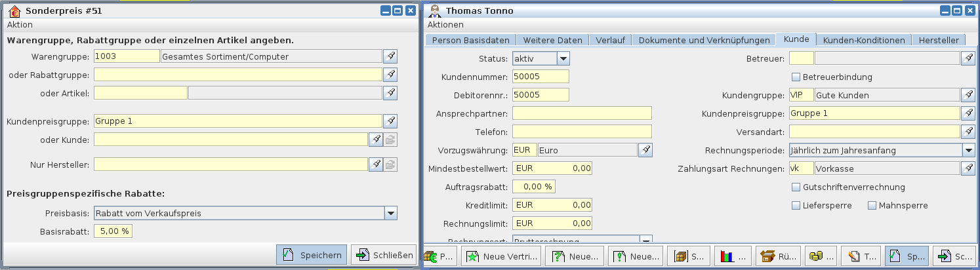
Task: Expand the Preisbasis dropdown
Action: click(390, 213)
